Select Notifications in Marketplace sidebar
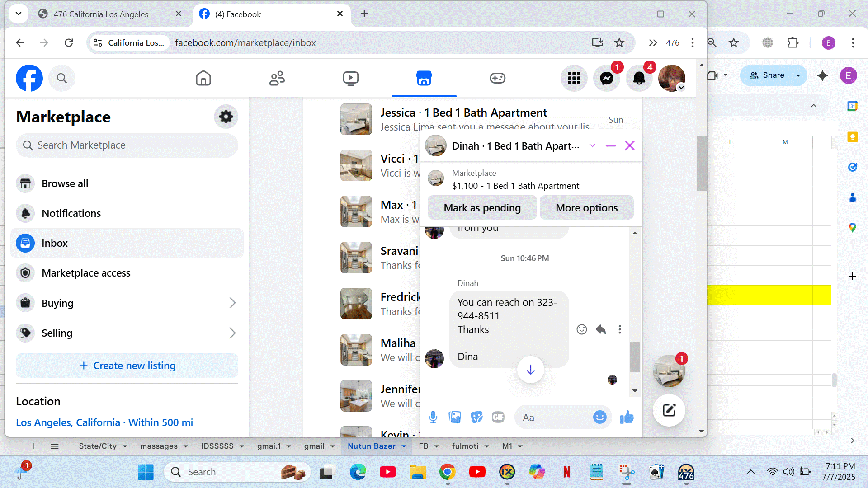 tap(71, 213)
